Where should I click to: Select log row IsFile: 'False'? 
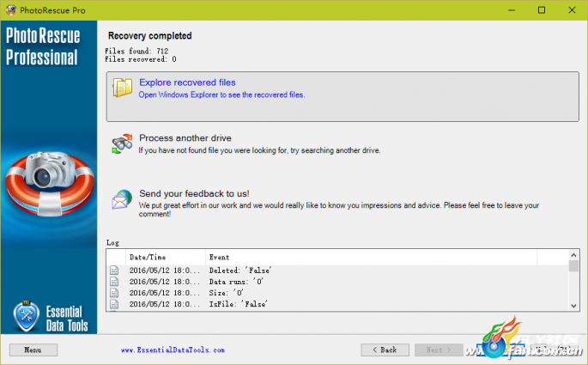(337, 304)
